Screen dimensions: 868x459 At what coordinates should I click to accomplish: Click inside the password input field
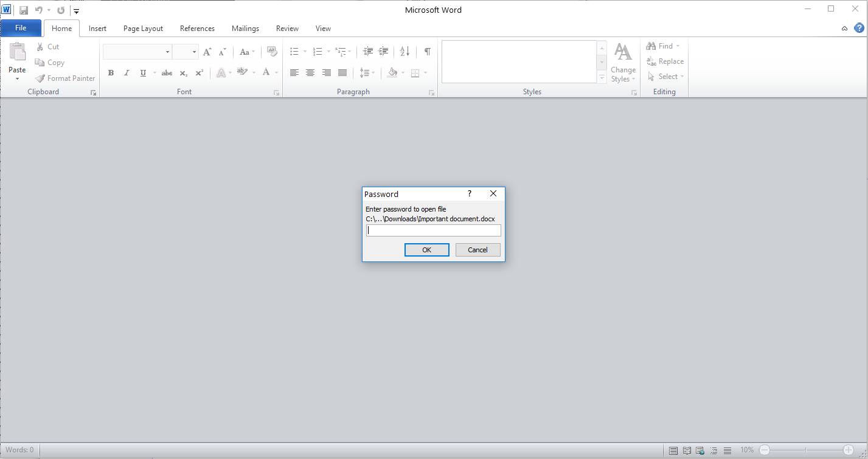pos(433,230)
